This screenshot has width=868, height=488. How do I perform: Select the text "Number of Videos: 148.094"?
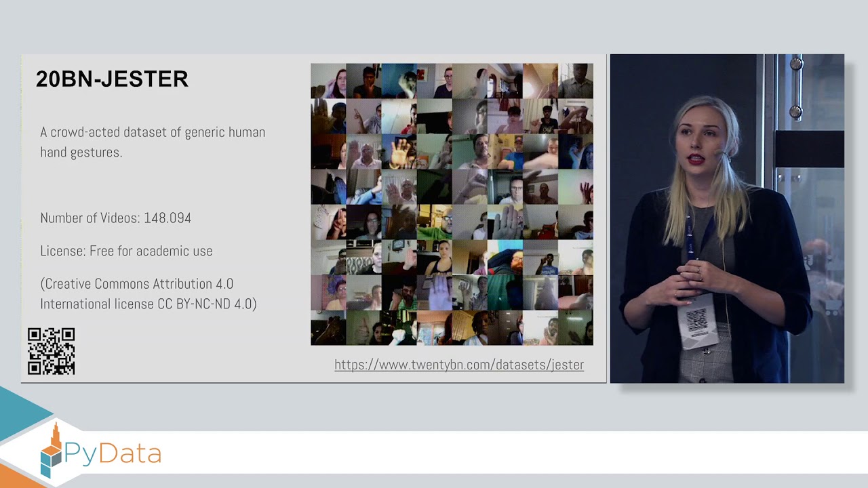tap(115, 218)
